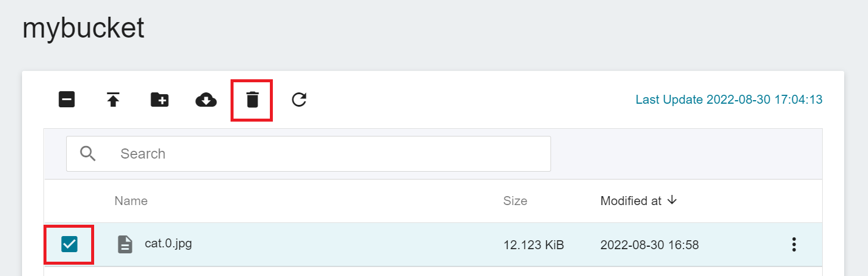Sort by the Size column header

515,201
